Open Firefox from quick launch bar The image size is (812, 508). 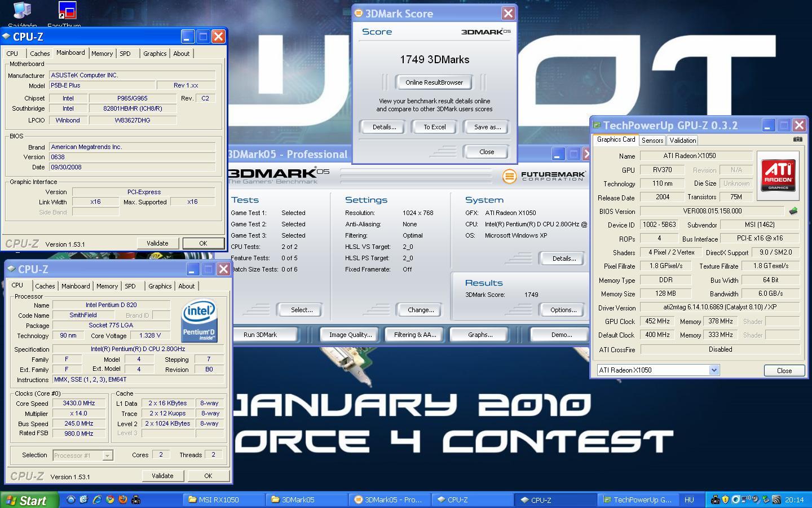coord(123,500)
